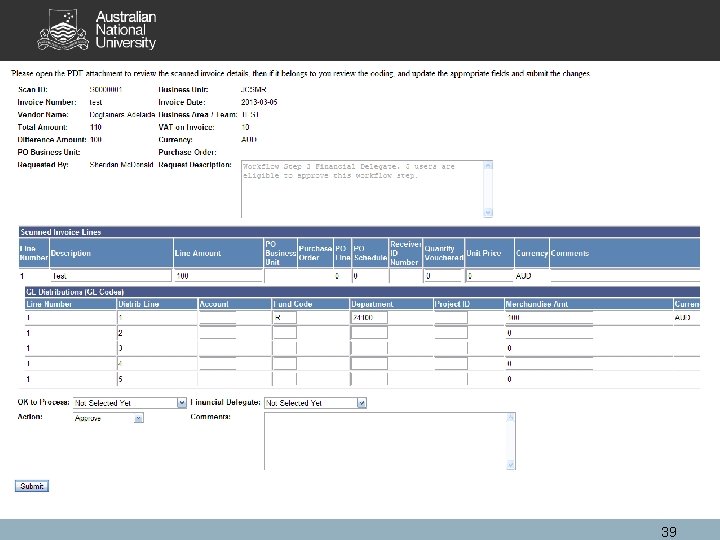Viewport: 720px width, 540px height.
Task: Click Fund Code field in distrib line 2
Action: [x=285, y=332]
